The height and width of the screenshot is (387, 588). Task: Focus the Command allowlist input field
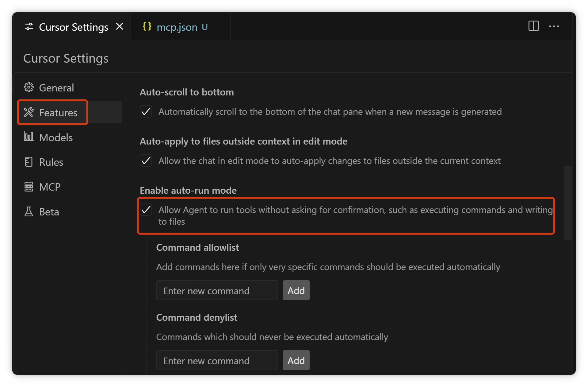coord(217,290)
